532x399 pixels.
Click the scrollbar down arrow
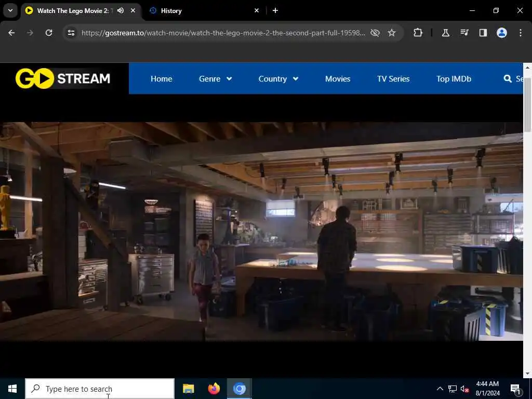pos(527,374)
